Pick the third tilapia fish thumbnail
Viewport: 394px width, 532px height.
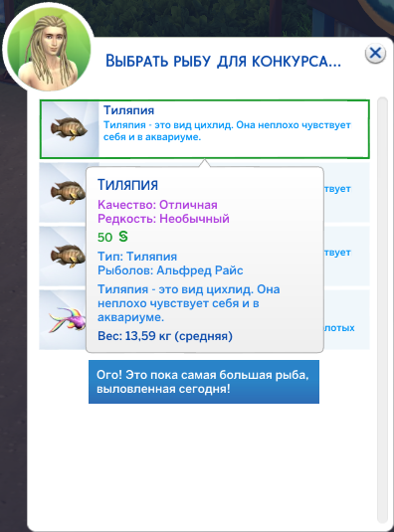(67, 257)
